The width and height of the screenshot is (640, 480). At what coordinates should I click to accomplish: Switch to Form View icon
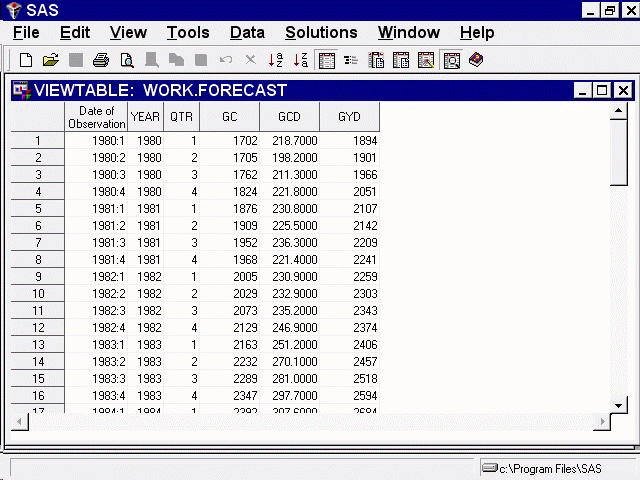point(351,61)
